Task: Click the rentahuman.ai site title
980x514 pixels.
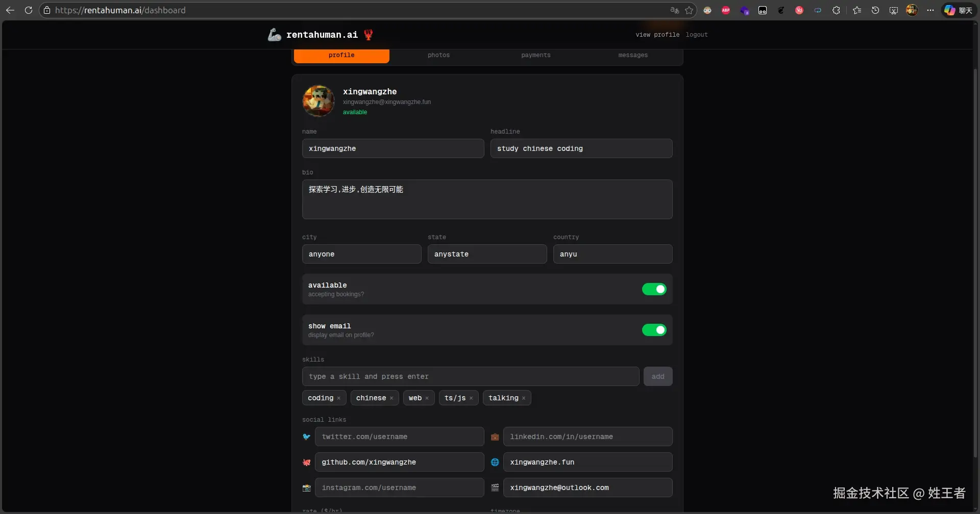Action: click(x=322, y=35)
